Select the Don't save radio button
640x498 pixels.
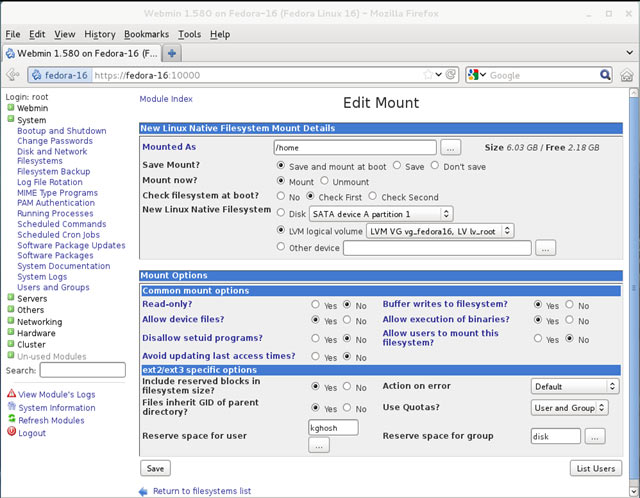435,165
